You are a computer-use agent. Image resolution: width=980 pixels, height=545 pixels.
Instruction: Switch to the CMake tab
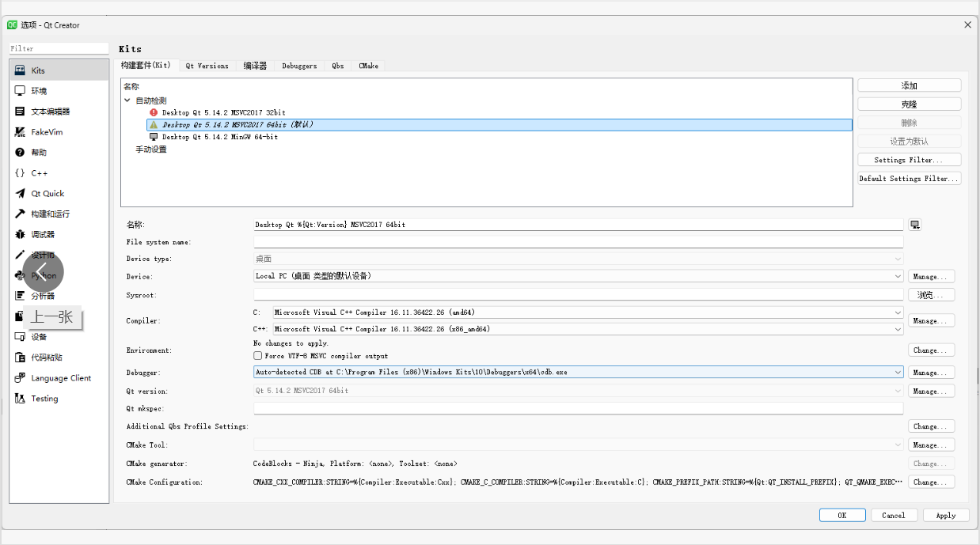tap(368, 66)
